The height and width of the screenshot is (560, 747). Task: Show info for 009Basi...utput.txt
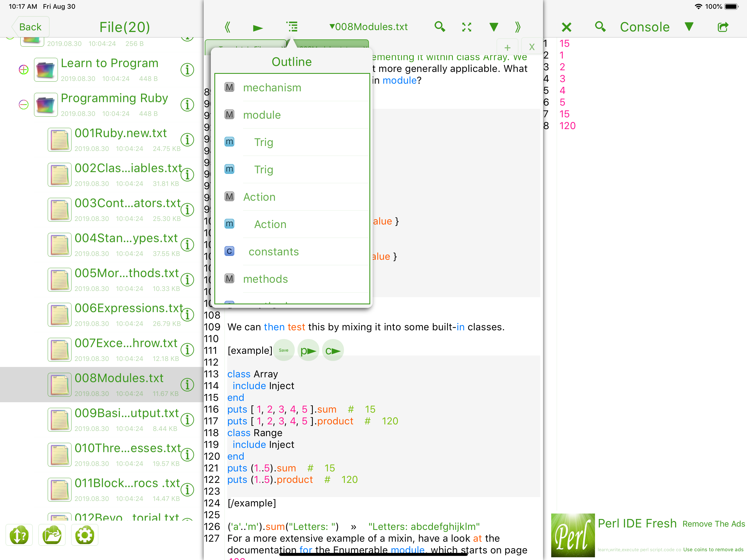187,420
